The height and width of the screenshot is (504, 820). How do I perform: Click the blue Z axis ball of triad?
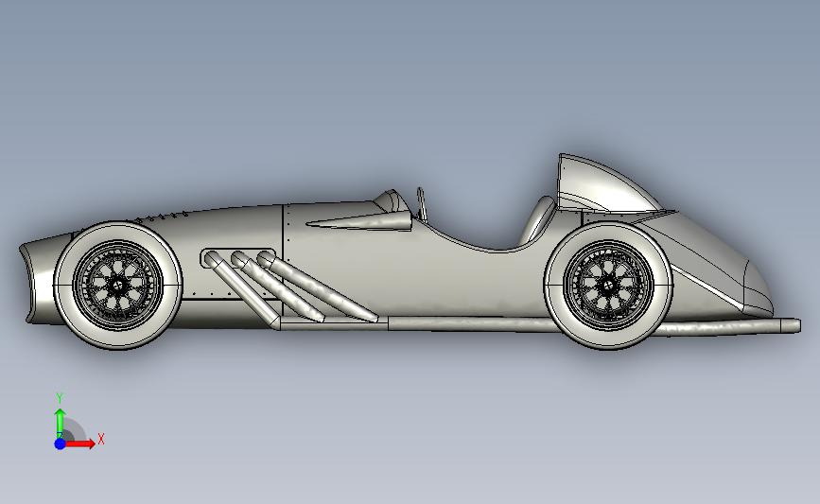[x=60, y=443]
